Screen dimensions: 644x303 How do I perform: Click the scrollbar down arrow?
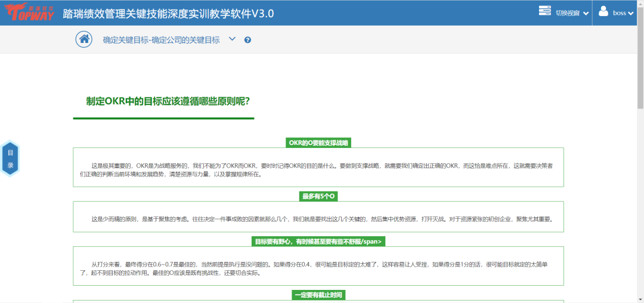point(640,298)
